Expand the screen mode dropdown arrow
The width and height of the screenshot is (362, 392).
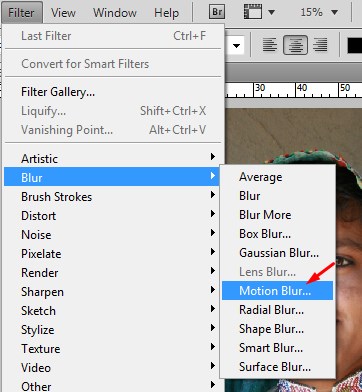pos(271,13)
